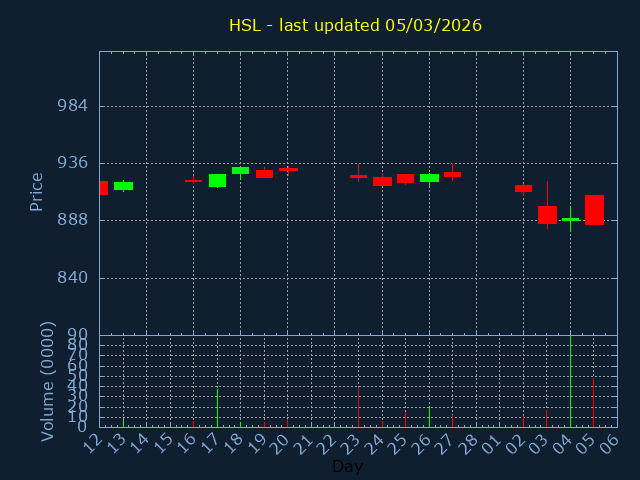The width and height of the screenshot is (640, 480).
Task: Click the Price y-axis title
Action: [37, 191]
